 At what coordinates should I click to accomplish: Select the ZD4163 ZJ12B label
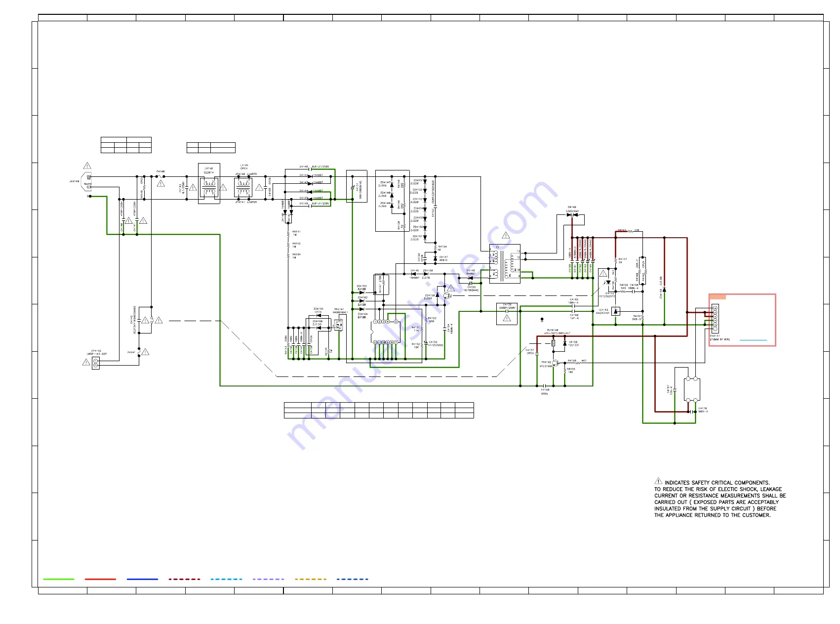tap(361, 288)
